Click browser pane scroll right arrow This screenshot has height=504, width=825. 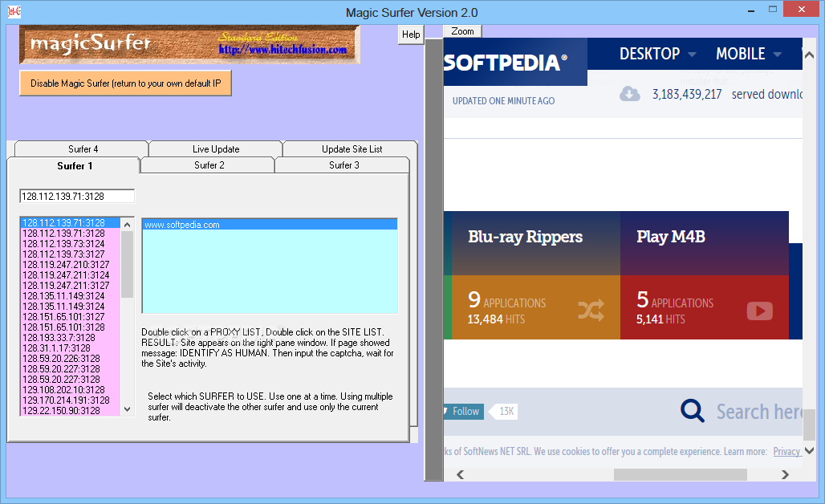tap(785, 474)
